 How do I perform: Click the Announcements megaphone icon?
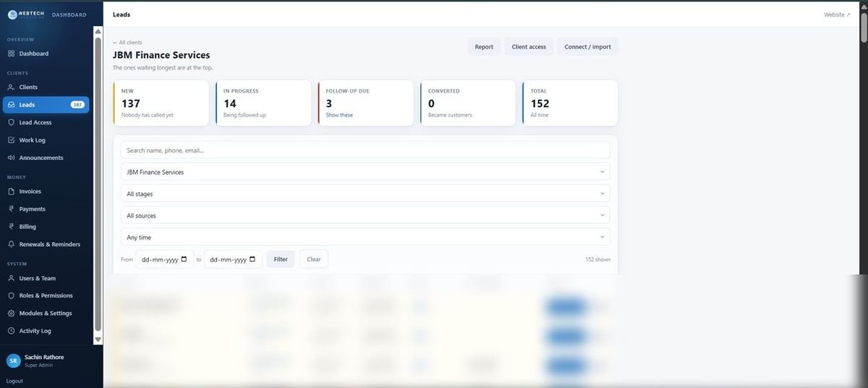tap(11, 158)
